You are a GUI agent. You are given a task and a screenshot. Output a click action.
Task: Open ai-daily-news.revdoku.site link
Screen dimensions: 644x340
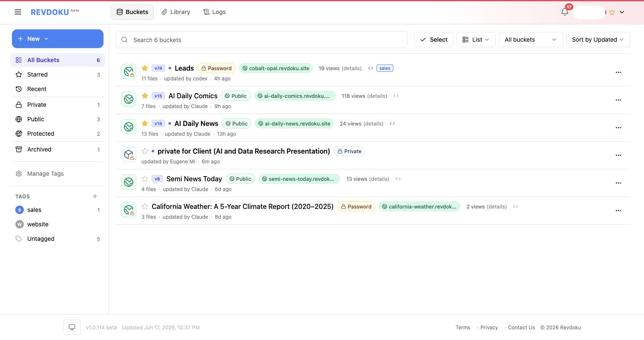294,123
